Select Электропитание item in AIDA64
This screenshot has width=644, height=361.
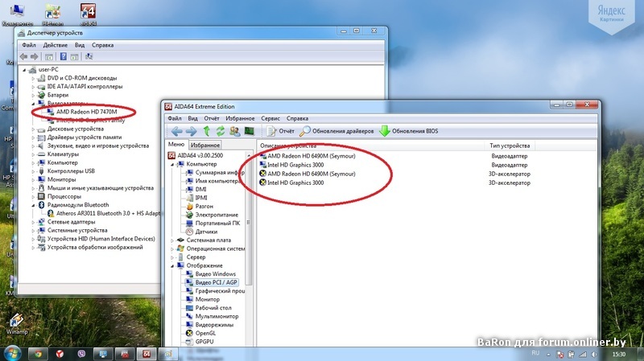click(x=212, y=215)
